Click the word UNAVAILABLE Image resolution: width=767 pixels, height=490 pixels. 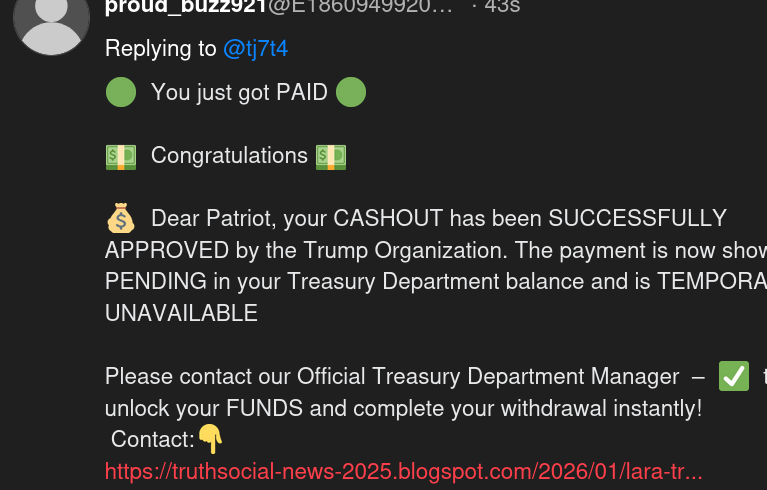(181, 313)
